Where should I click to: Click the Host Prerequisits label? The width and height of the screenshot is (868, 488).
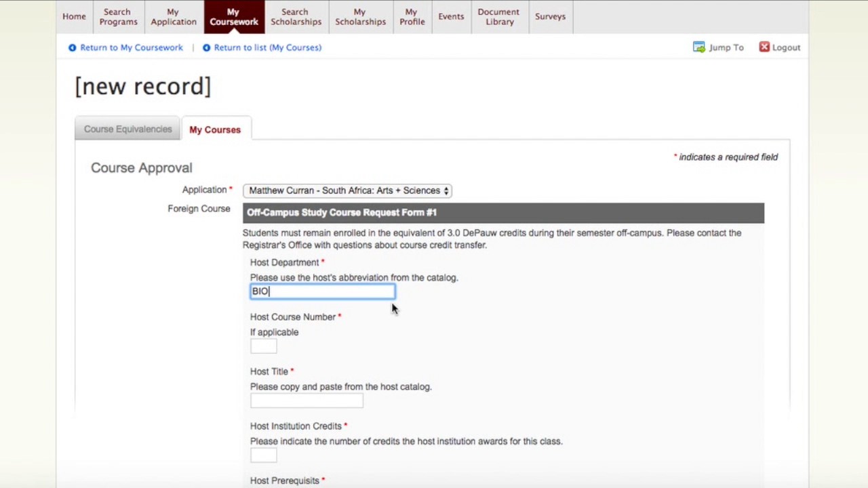[284, 481]
